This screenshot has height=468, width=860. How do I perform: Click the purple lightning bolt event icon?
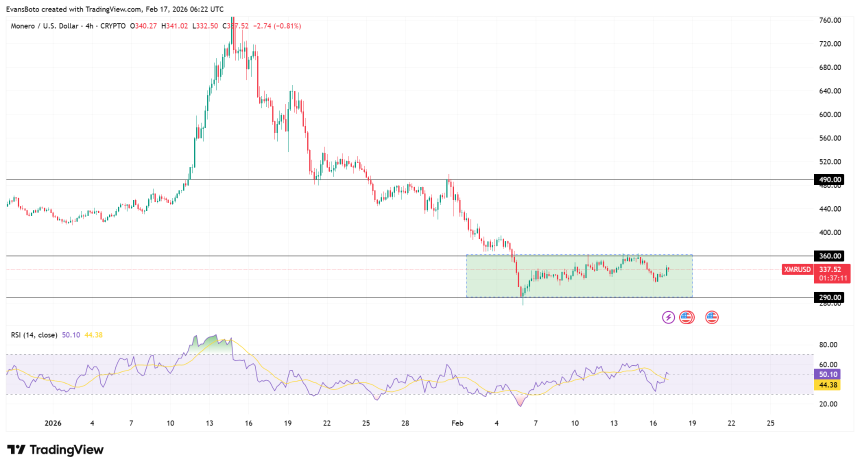point(668,317)
